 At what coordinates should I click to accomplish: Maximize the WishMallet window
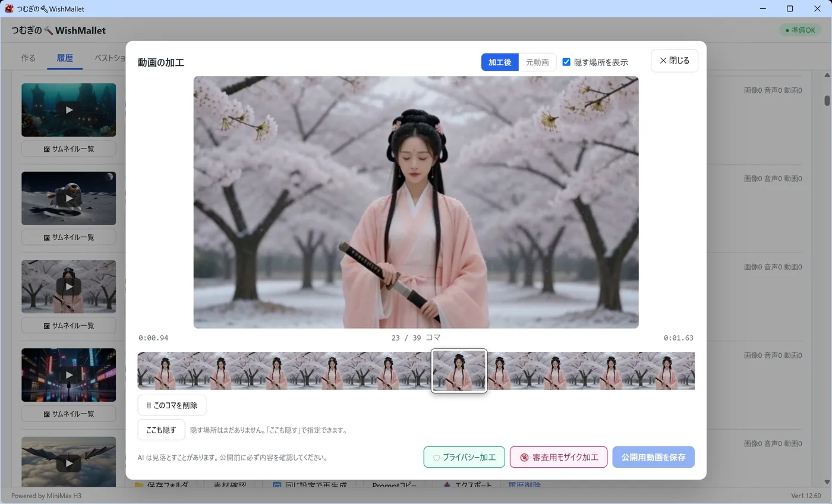(x=790, y=8)
